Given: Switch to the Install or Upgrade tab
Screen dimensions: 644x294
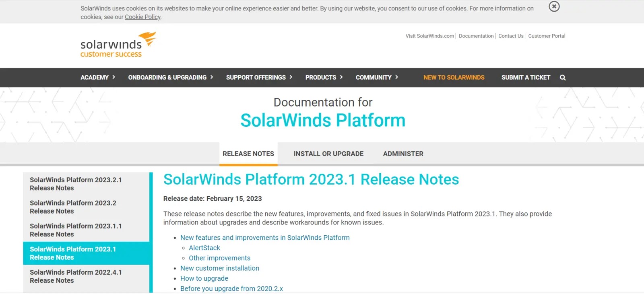Looking at the screenshot, I should tap(328, 154).
